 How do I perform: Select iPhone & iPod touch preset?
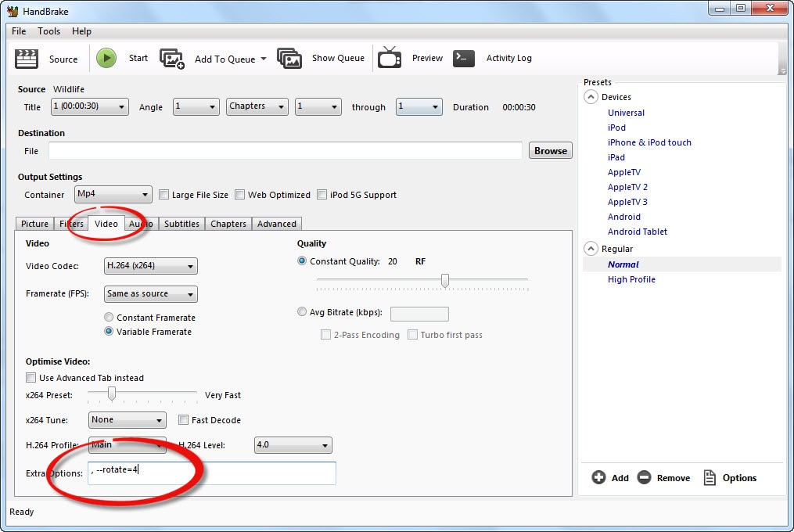click(649, 142)
